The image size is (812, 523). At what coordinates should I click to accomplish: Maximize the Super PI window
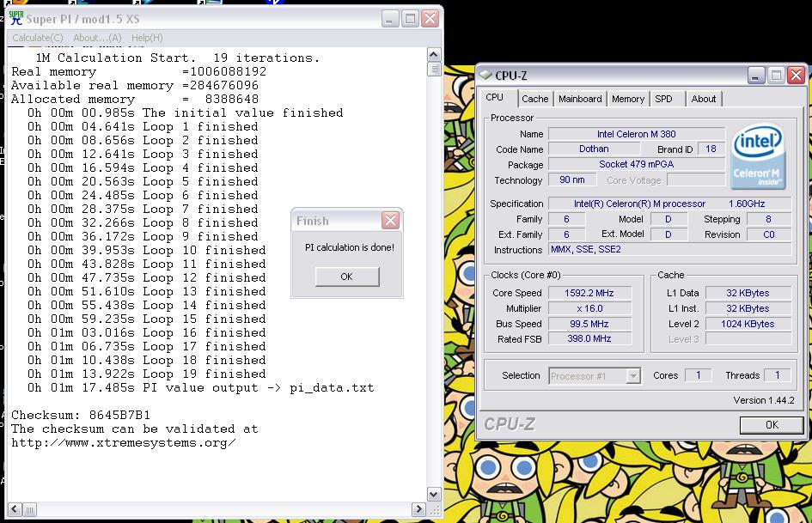tap(410, 19)
